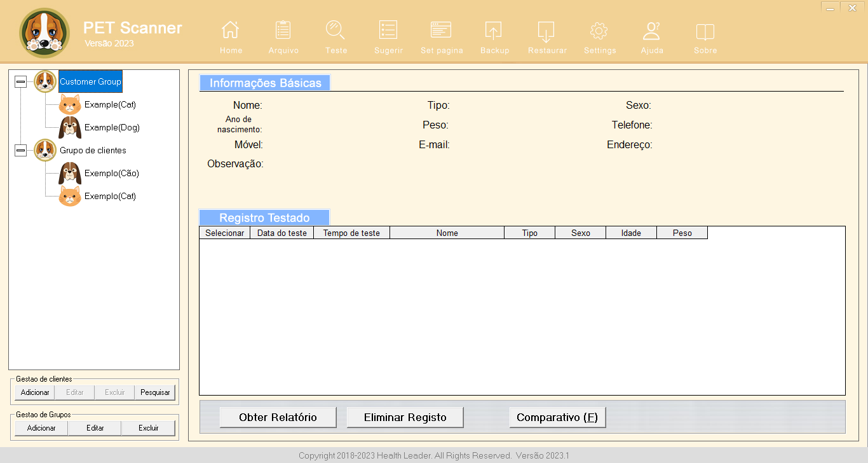This screenshot has width=868, height=463.
Task: Click the Example(Dog) dog icon
Action: click(x=70, y=127)
